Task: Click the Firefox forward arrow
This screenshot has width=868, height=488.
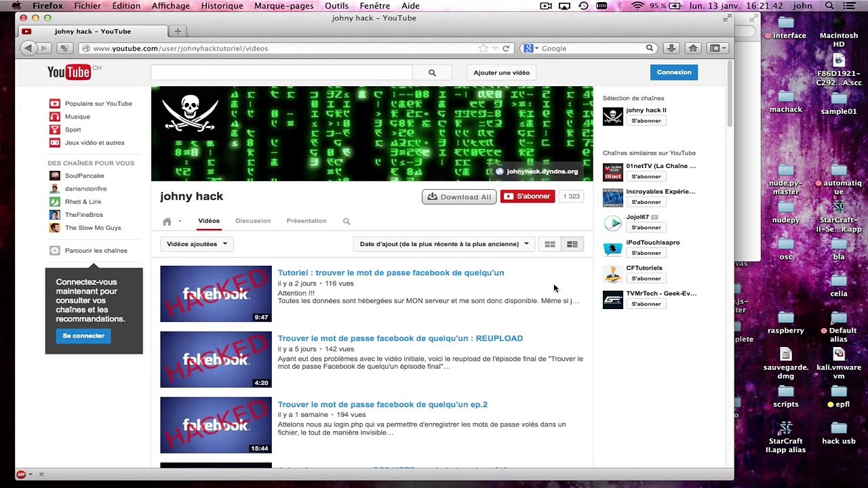Action: coord(44,48)
